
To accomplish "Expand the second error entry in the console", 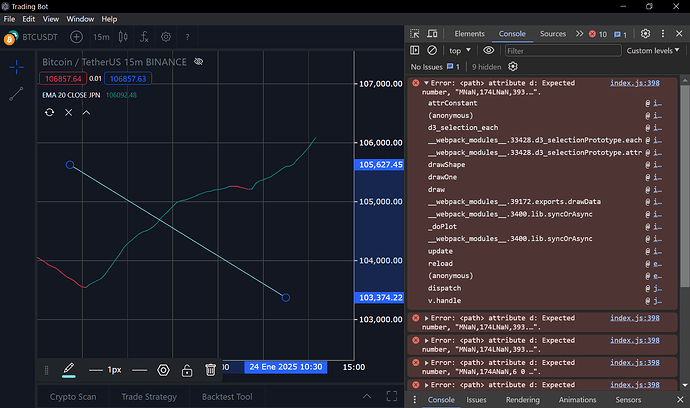I will 426,318.
